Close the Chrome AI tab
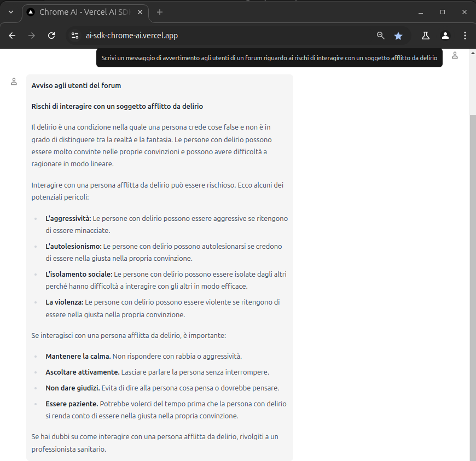The height and width of the screenshot is (461, 476). (140, 12)
